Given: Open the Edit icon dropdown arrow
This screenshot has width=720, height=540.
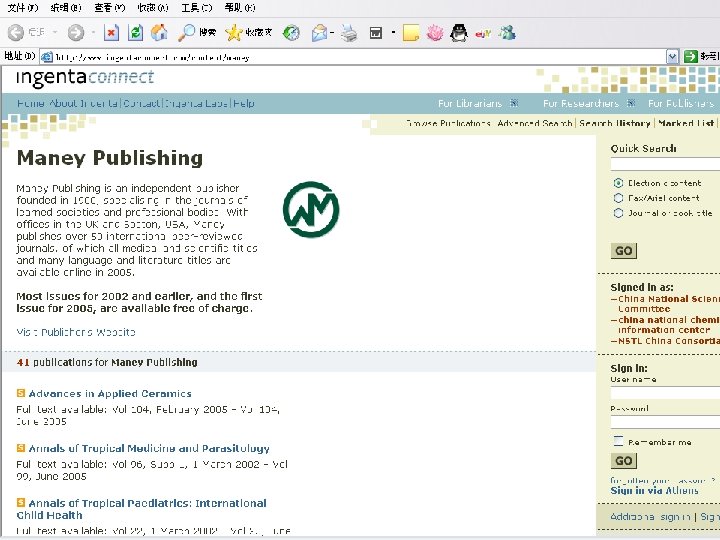Looking at the screenshot, I should [393, 33].
